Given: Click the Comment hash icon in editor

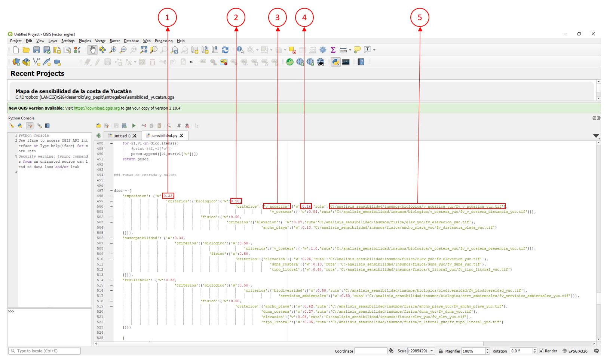Looking at the screenshot, I should 179,126.
